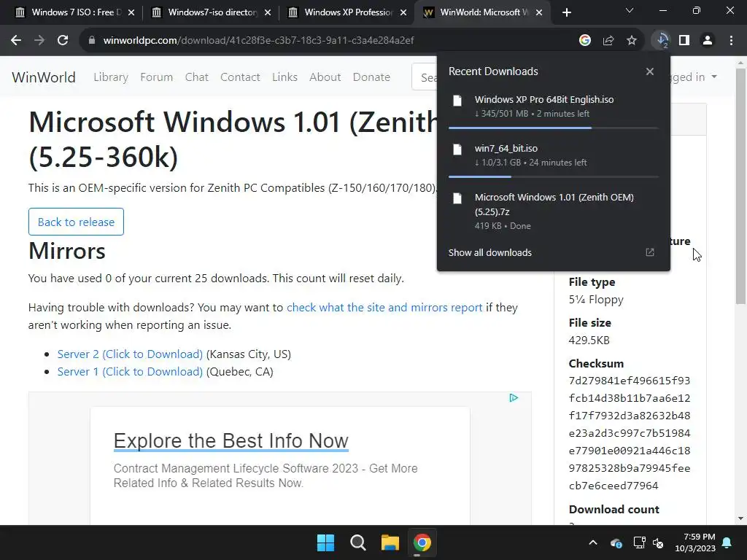The image size is (747, 560).
Task: Open the Chrome three-dot menu
Action: click(x=731, y=41)
